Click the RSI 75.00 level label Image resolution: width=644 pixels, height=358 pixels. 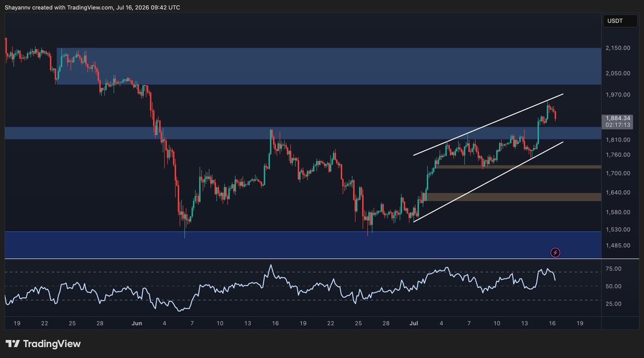(x=613, y=269)
